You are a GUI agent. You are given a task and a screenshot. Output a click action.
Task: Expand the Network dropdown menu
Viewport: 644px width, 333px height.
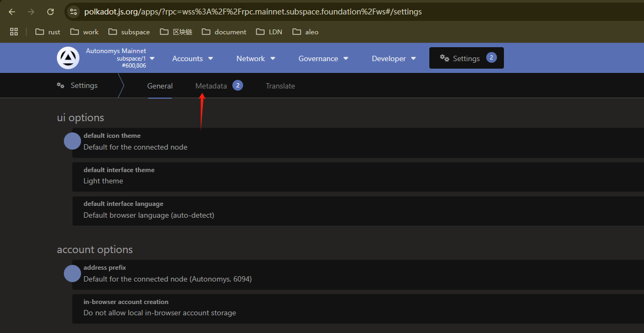click(256, 58)
